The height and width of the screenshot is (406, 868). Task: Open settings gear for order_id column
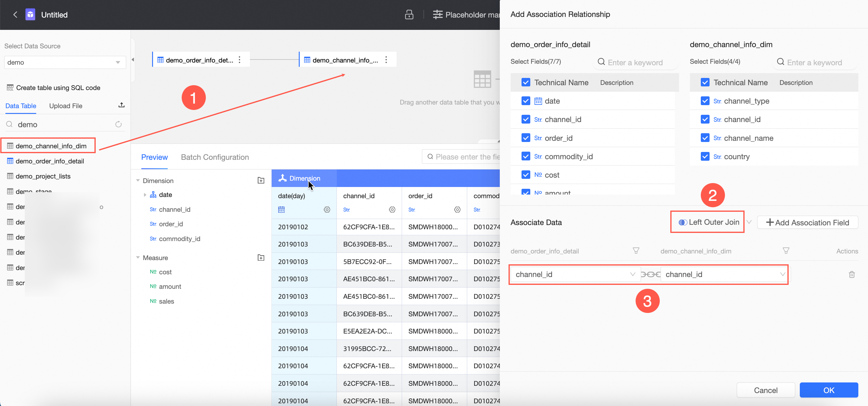457,210
